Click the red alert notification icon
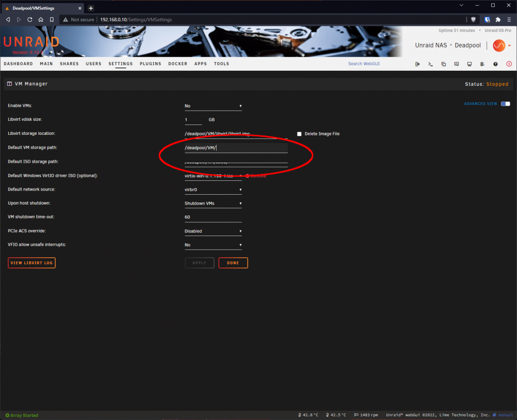Viewport: 517px width, 420px height. coord(509,64)
